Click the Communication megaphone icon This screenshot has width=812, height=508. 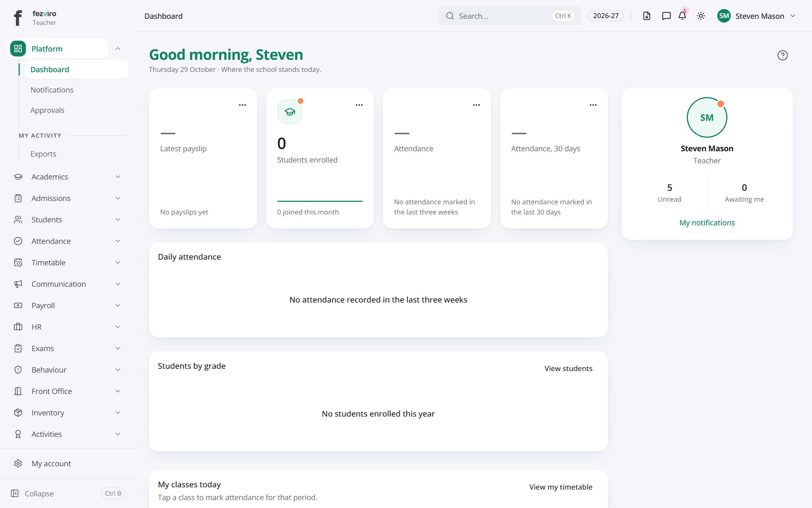pos(18,284)
